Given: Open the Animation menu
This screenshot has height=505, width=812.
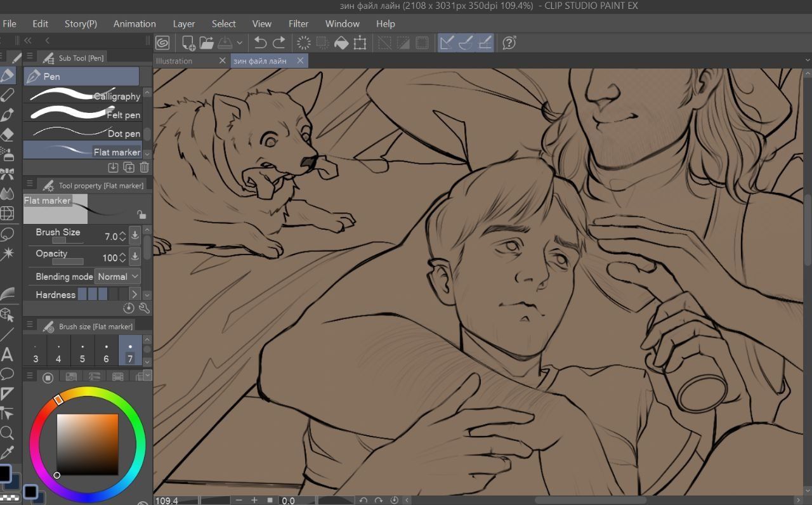Looking at the screenshot, I should (x=134, y=23).
